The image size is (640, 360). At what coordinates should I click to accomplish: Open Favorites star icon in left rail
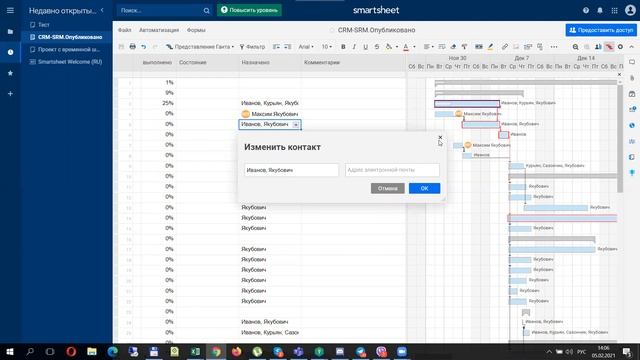[x=10, y=73]
